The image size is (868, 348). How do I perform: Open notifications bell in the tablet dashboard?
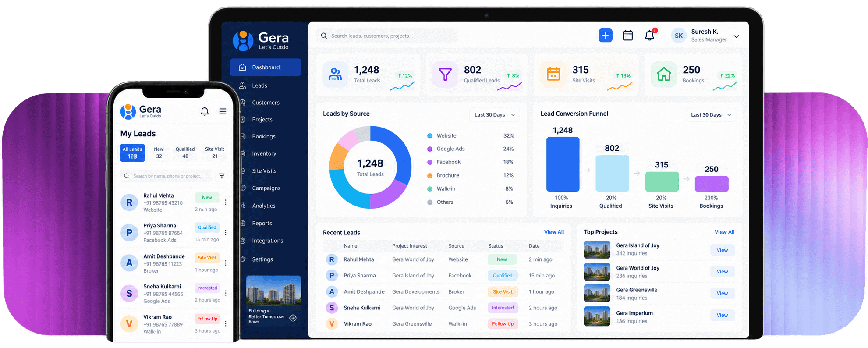click(650, 35)
